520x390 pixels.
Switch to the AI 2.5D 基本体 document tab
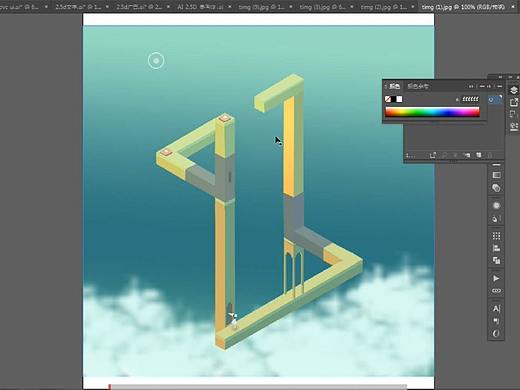(200, 7)
